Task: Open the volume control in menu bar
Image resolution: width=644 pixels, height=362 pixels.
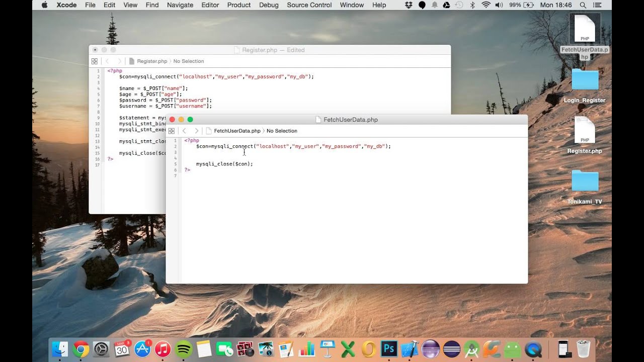Action: [x=499, y=5]
